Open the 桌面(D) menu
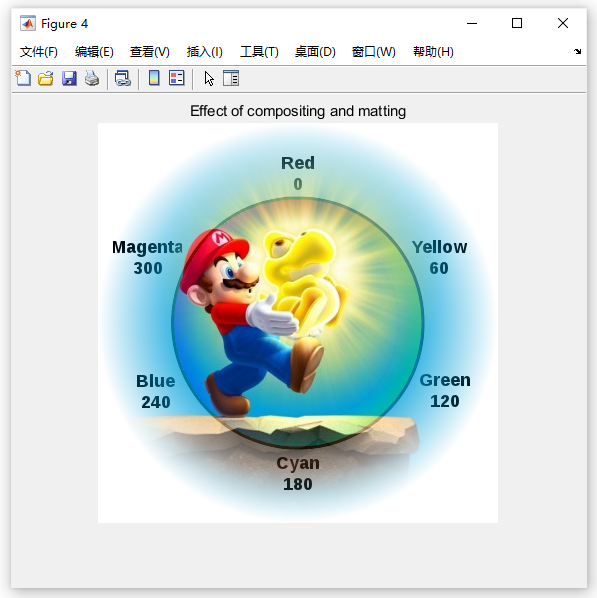 click(x=315, y=51)
